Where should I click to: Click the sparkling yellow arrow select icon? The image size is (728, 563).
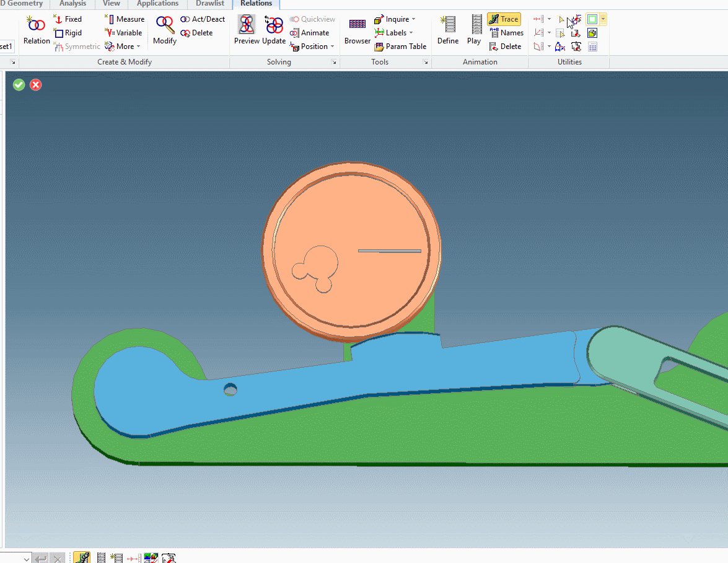click(x=561, y=19)
